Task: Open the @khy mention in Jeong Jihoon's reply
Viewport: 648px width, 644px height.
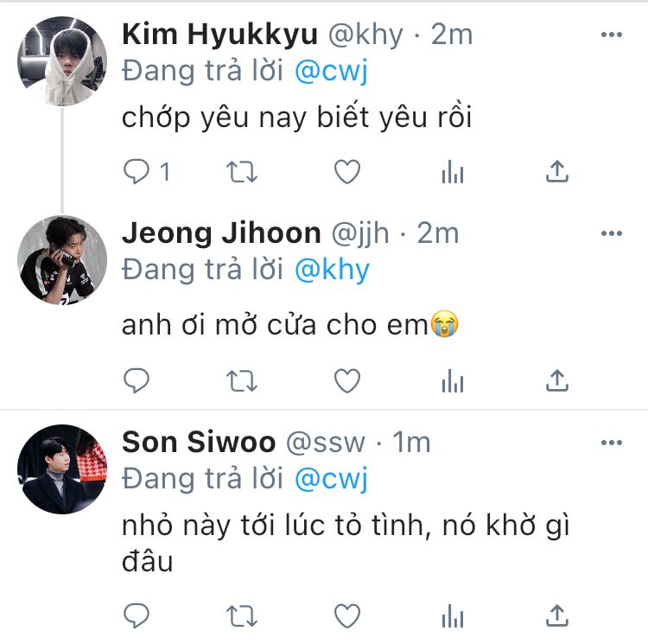Action: coord(333,271)
